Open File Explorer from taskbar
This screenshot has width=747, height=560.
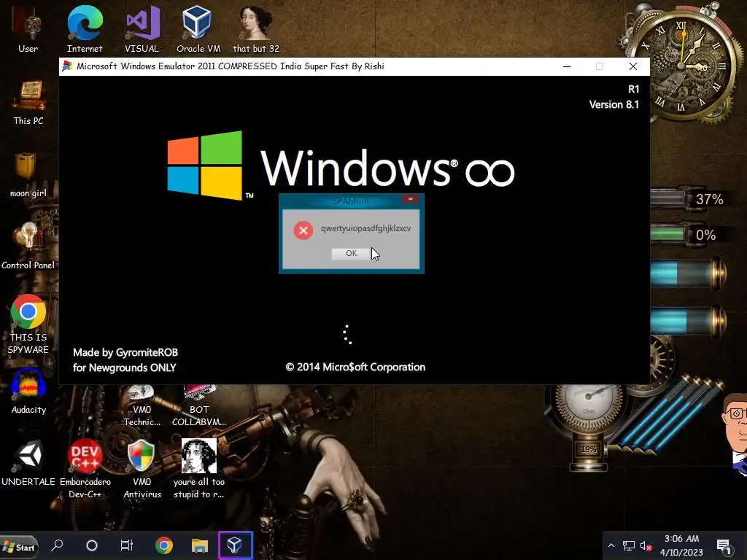[x=200, y=545]
